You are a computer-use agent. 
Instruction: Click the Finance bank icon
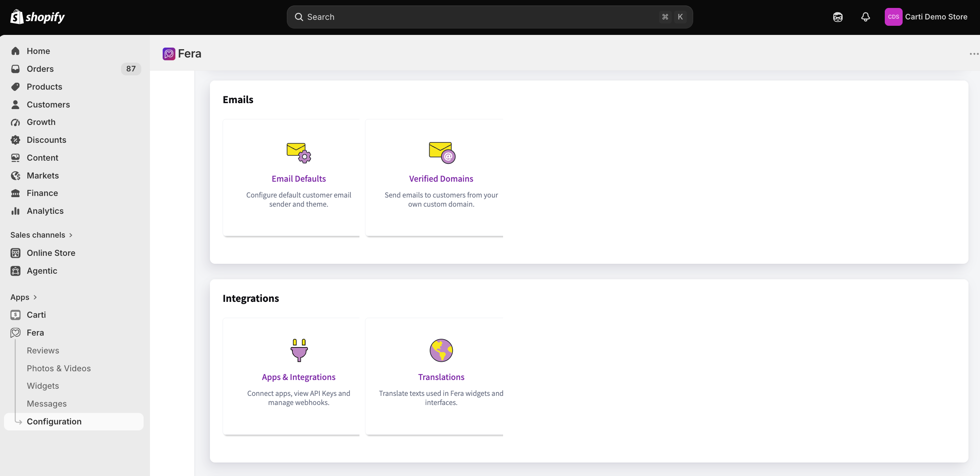point(15,193)
